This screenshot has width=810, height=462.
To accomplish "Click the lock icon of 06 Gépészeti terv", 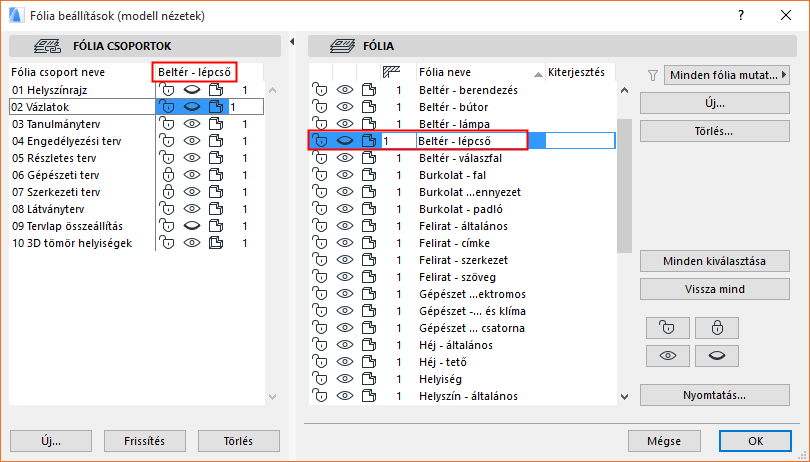I will pos(168,175).
